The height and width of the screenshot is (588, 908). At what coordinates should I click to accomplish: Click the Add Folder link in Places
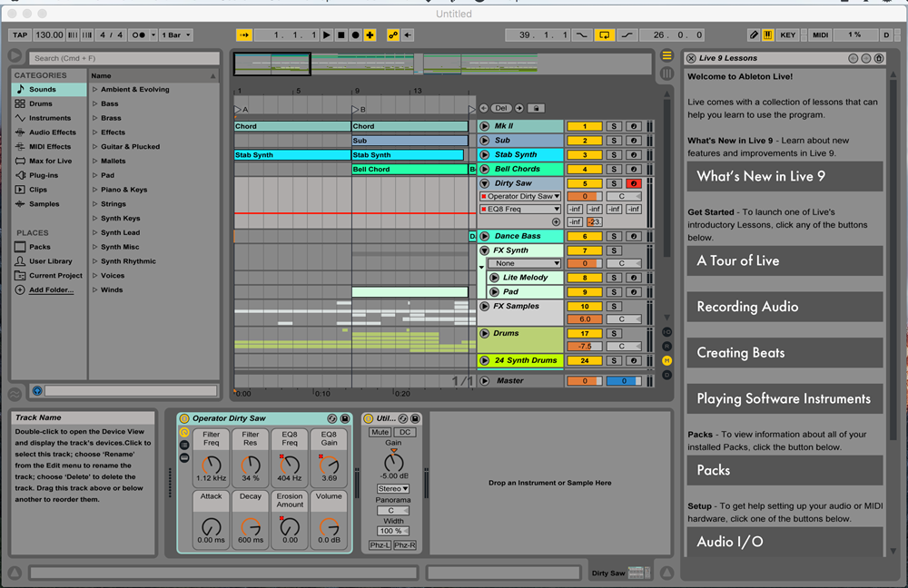pyautogui.click(x=51, y=290)
